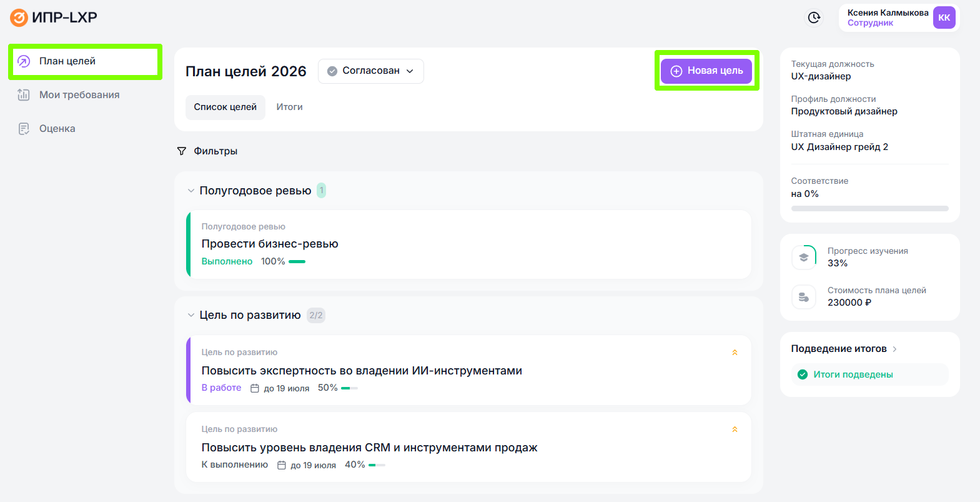
Task: Switch to the Итоги tab
Action: [x=289, y=108]
